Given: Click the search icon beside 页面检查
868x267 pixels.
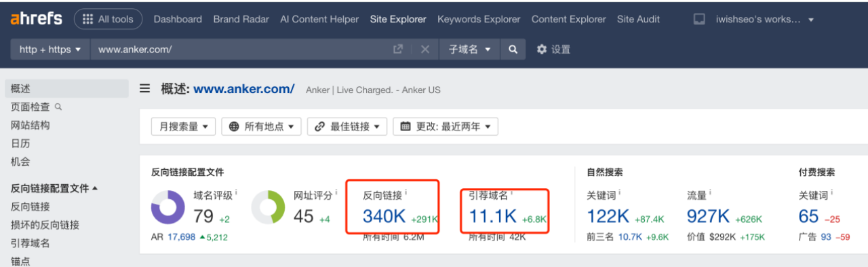Looking at the screenshot, I should [58, 107].
